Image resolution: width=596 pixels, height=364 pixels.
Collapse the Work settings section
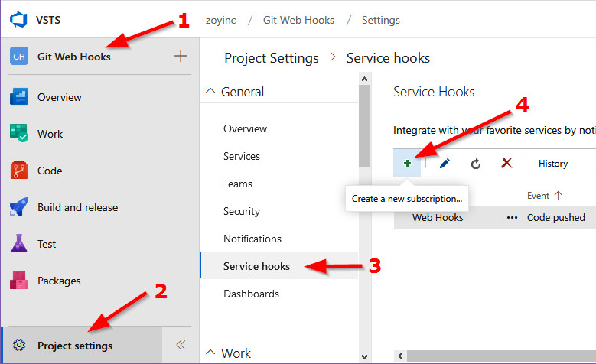pyautogui.click(x=210, y=353)
